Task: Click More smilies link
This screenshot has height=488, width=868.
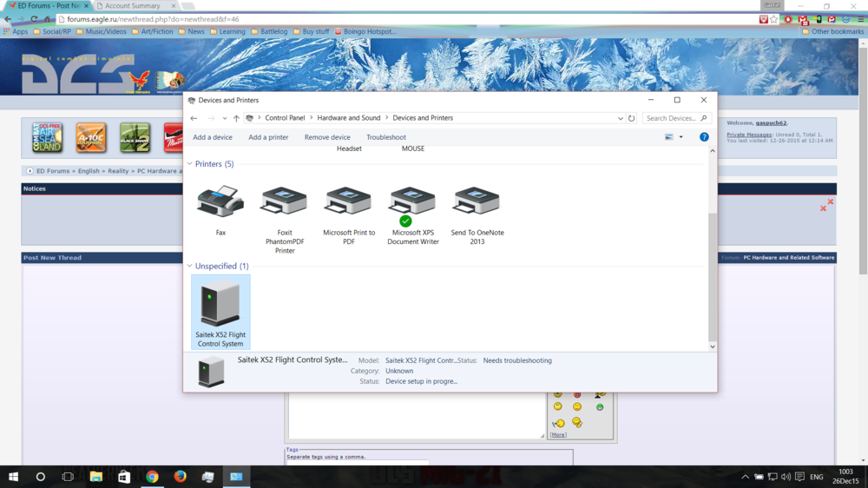Action: point(558,435)
